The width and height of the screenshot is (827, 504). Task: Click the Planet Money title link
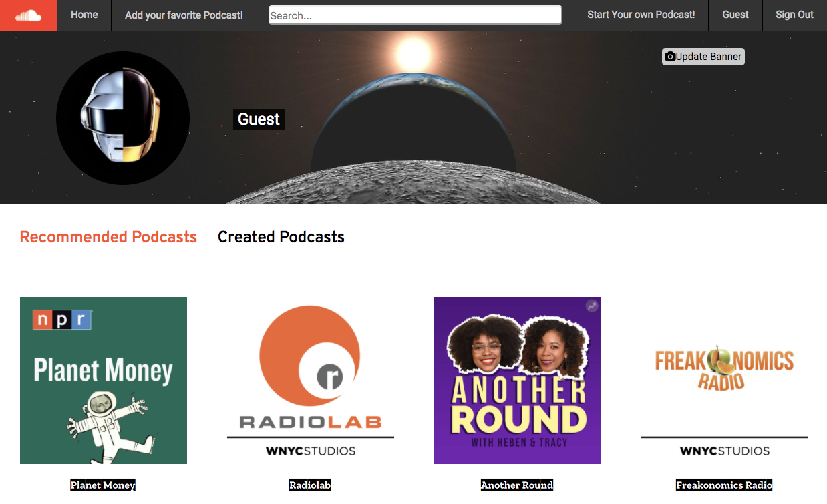click(103, 485)
